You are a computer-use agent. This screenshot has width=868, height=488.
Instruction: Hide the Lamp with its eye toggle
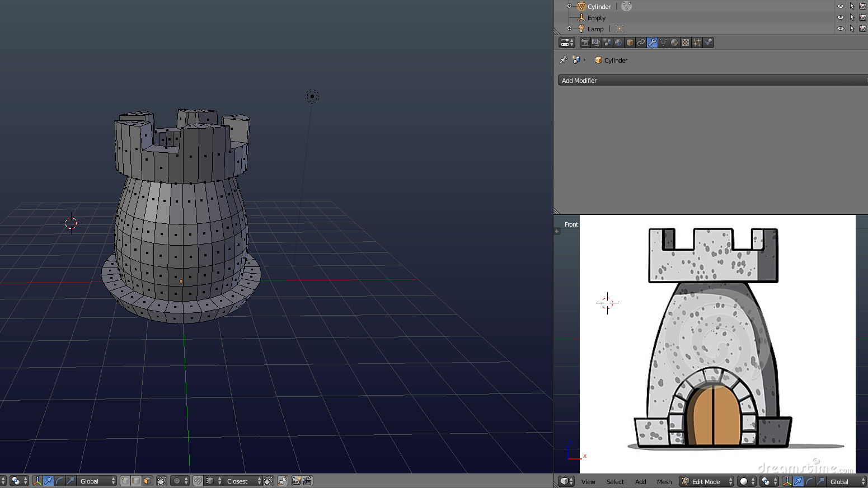click(840, 29)
